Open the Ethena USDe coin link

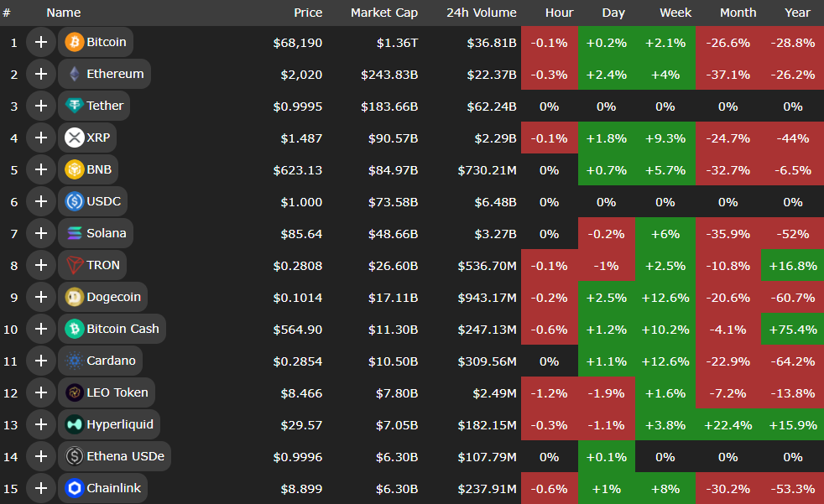point(125,456)
